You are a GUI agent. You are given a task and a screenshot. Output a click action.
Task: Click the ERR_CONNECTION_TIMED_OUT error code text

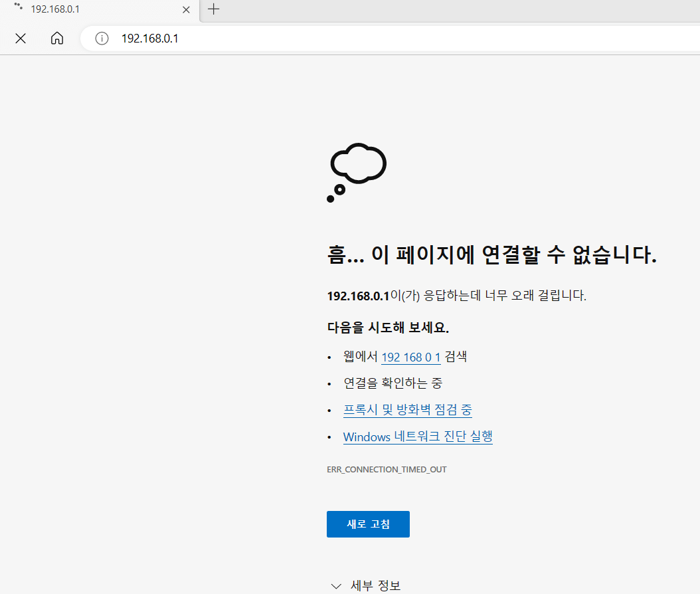point(387,469)
